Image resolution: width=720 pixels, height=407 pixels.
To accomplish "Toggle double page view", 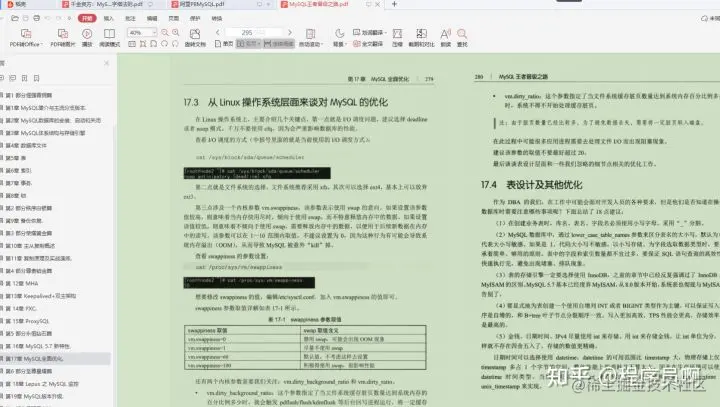I will coord(248,44).
